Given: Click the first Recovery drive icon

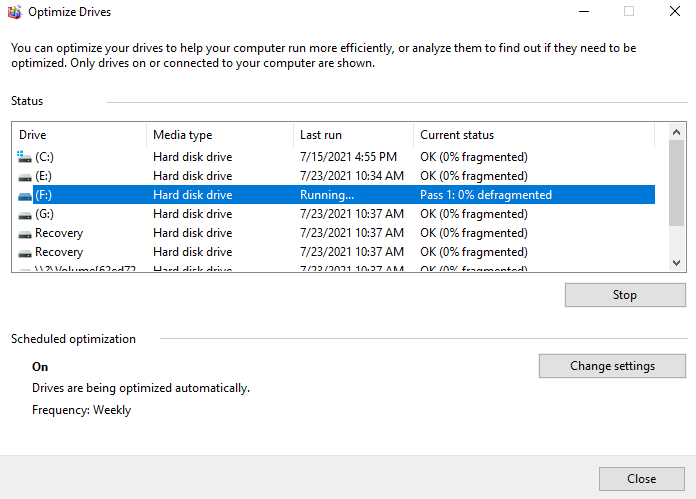Looking at the screenshot, I should tap(25, 233).
